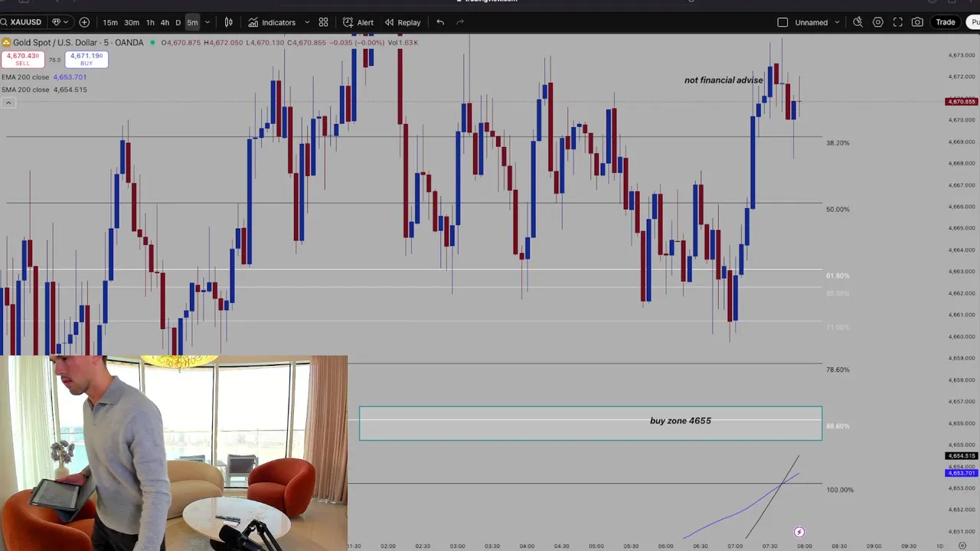
Task: Click the green market status dot
Action: tap(152, 43)
